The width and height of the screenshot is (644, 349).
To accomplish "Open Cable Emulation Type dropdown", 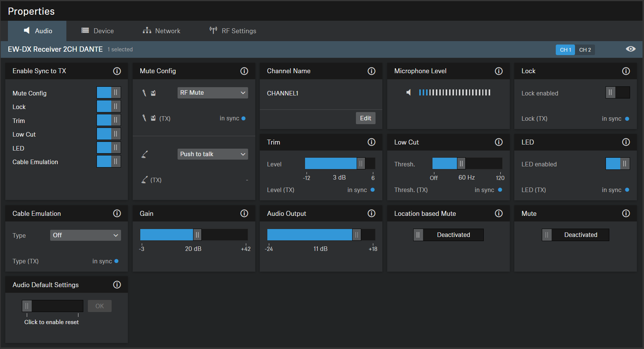I will [85, 235].
